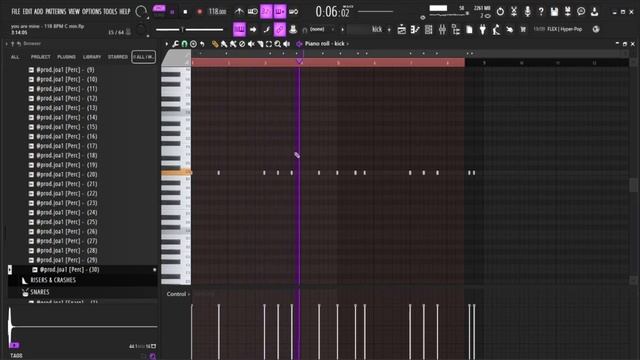Select the Slice tool

coord(260,44)
